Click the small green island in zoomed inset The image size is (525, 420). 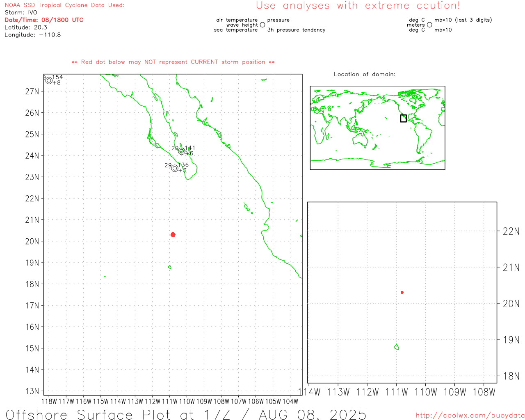(x=397, y=347)
